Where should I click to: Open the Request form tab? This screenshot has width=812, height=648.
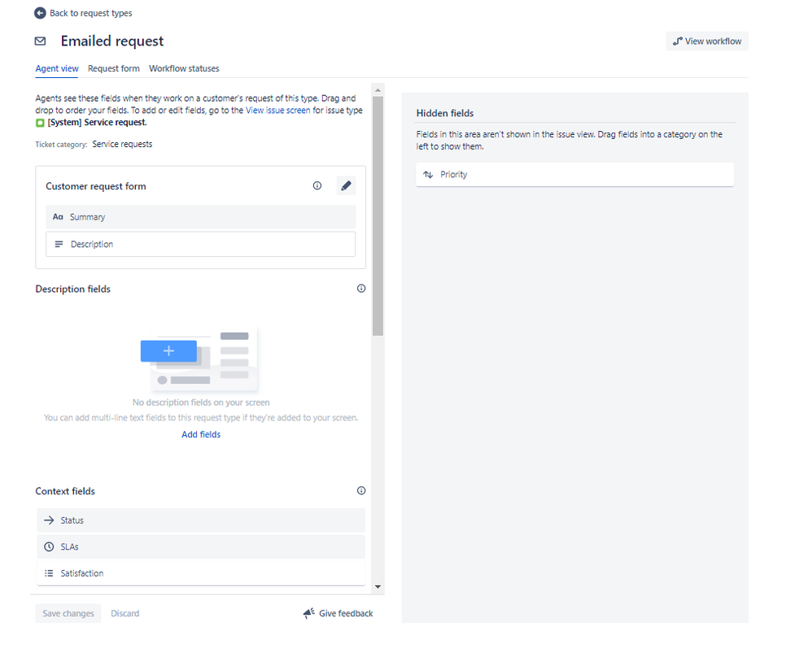coord(113,68)
